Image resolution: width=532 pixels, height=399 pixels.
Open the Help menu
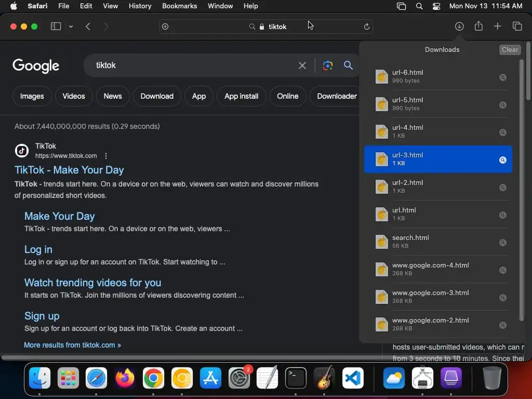coord(251,6)
